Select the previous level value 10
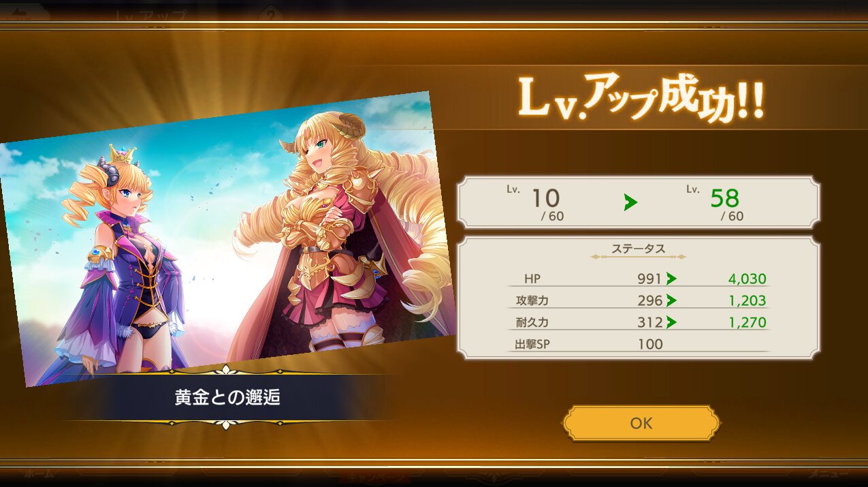 pos(545,198)
